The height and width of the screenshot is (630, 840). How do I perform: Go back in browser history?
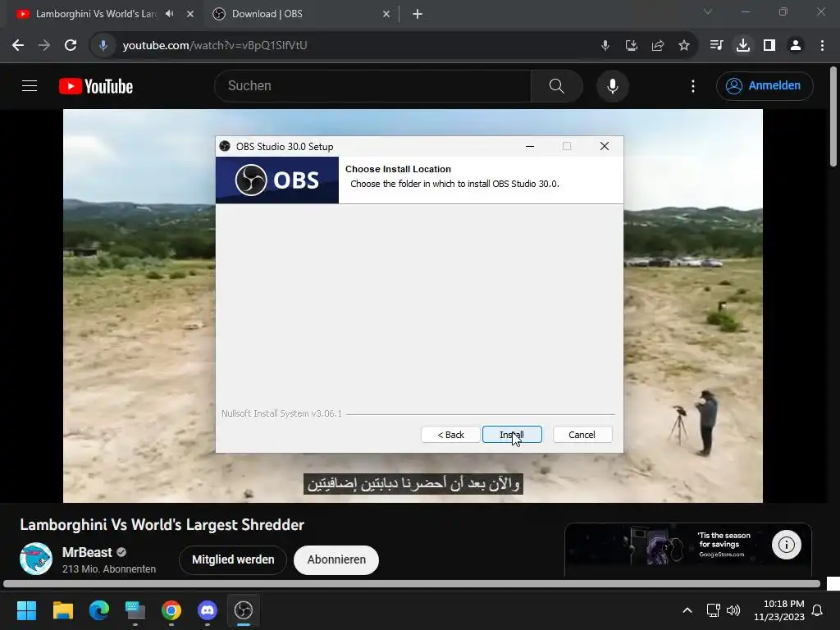tap(18, 46)
